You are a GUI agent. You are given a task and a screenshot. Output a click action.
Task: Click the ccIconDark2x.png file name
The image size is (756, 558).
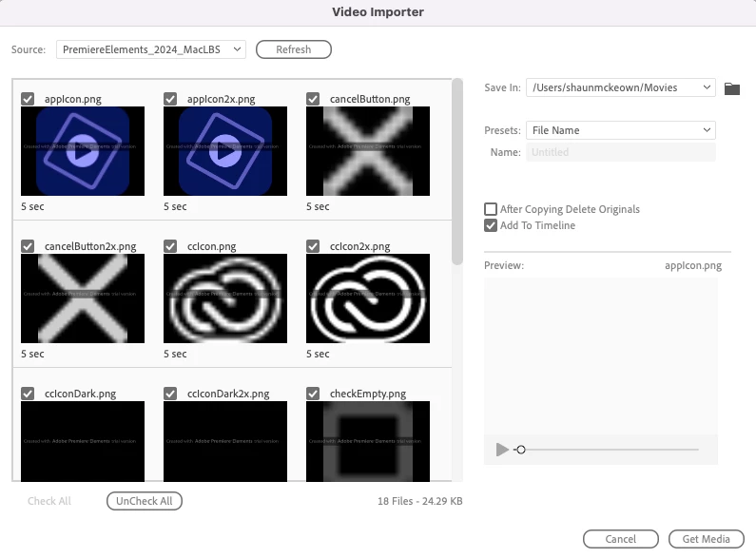click(228, 394)
